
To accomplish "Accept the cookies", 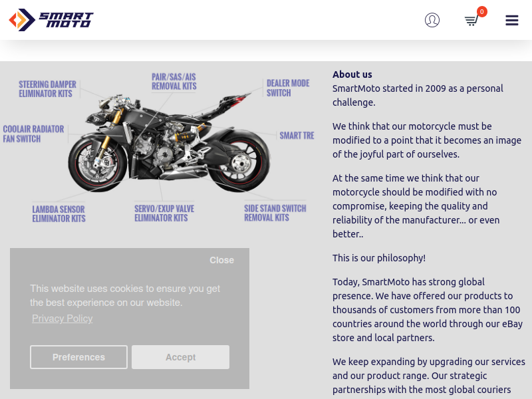I will tap(180, 357).
